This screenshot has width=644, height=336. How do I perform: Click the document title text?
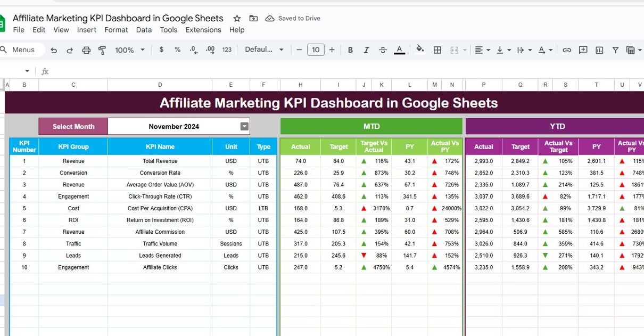(118, 18)
